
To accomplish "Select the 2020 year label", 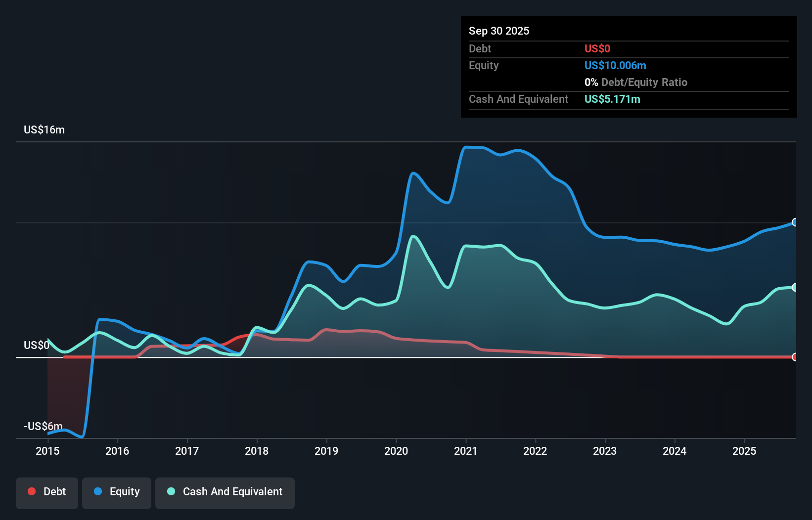I will click(396, 451).
